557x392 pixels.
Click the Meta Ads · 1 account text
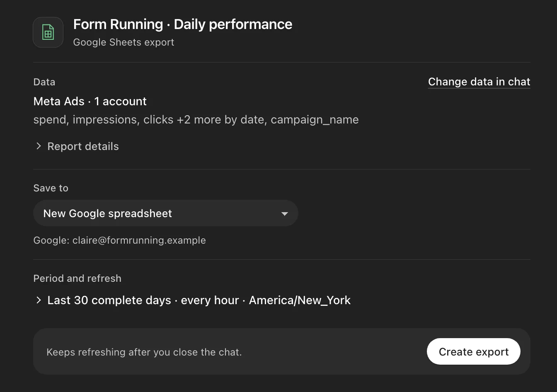[90, 101]
